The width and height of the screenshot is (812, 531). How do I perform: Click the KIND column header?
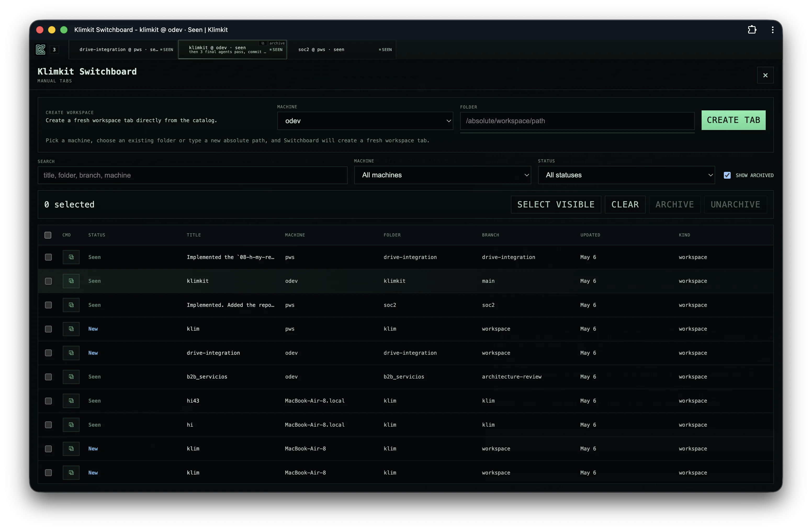(x=684, y=235)
